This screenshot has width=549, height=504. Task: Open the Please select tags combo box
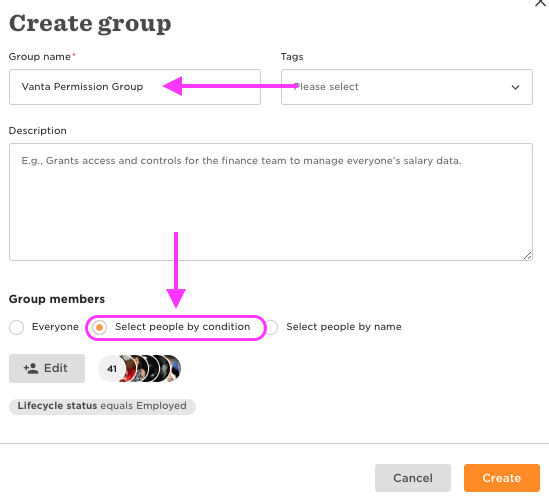click(x=407, y=87)
